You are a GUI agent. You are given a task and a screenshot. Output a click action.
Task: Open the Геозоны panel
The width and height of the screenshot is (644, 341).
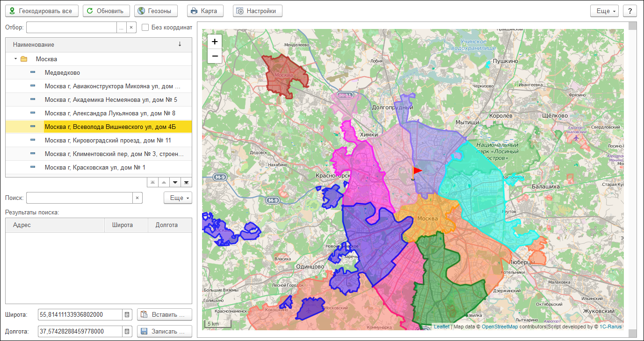click(156, 11)
